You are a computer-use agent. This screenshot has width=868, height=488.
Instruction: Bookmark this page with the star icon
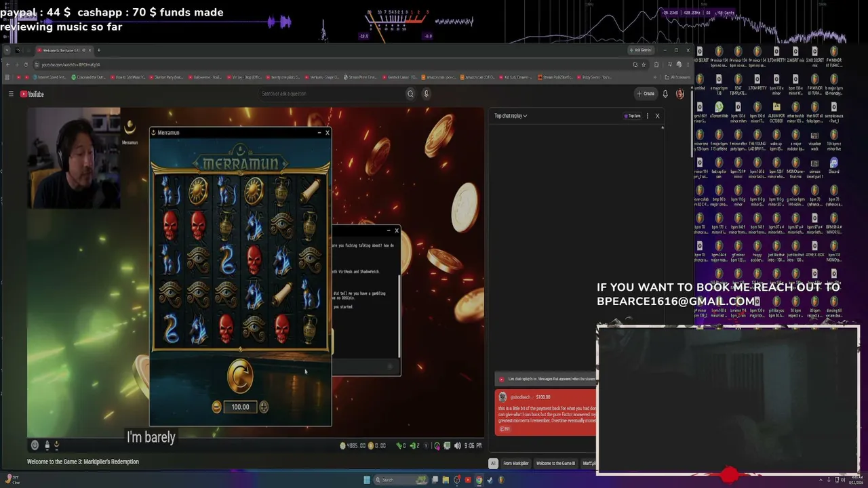click(x=644, y=64)
